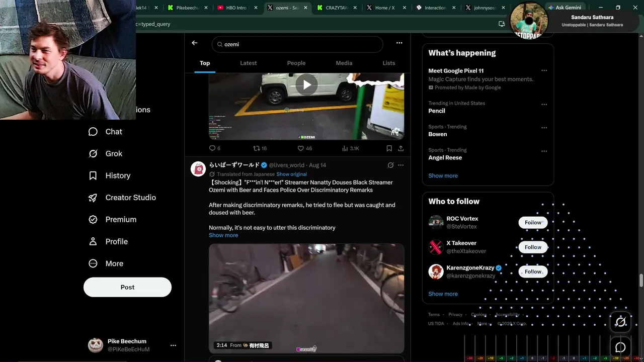Viewport: 644px width, 362px height.
Task: Click the @livers_world handle
Action: click(x=286, y=165)
